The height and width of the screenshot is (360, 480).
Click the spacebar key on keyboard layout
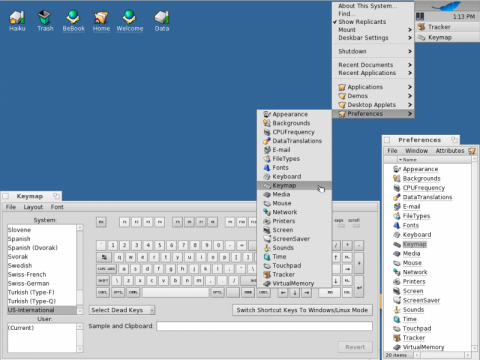point(175,292)
